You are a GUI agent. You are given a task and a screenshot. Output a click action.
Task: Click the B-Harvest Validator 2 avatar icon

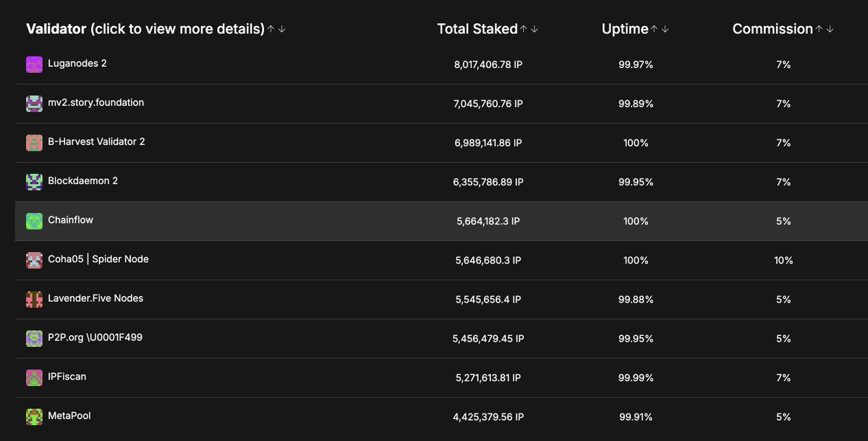click(x=34, y=143)
